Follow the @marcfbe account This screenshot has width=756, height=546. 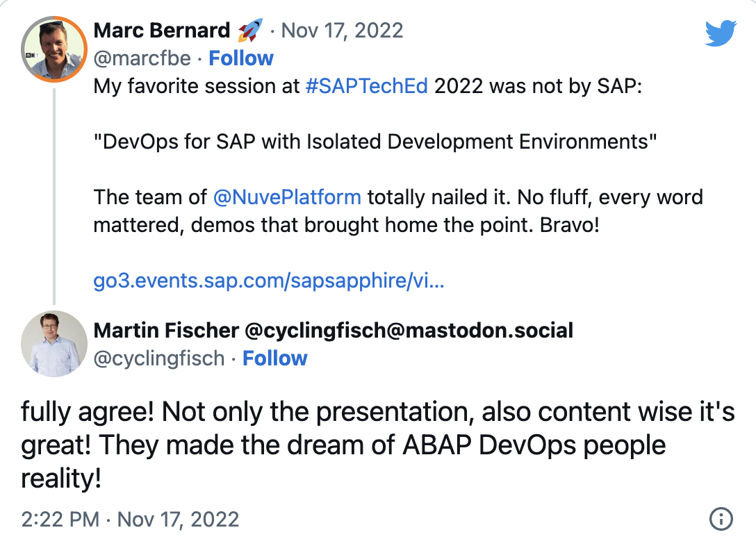[x=241, y=58]
